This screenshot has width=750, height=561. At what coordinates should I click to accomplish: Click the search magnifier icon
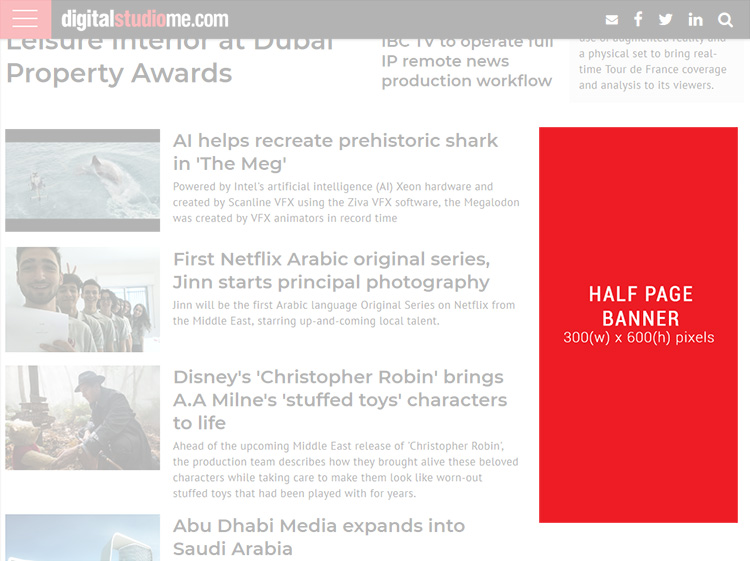[x=726, y=20]
